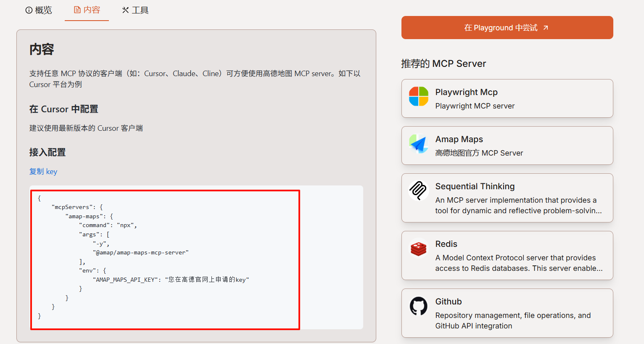Open the Github server card
The image size is (644, 344).
(x=507, y=313)
